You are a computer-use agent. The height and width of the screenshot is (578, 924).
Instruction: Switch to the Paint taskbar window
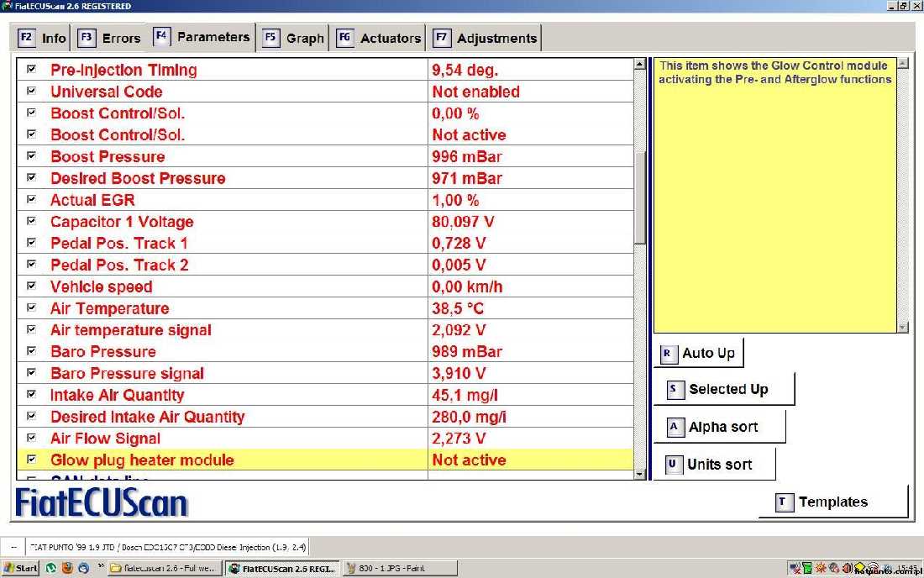(400, 568)
